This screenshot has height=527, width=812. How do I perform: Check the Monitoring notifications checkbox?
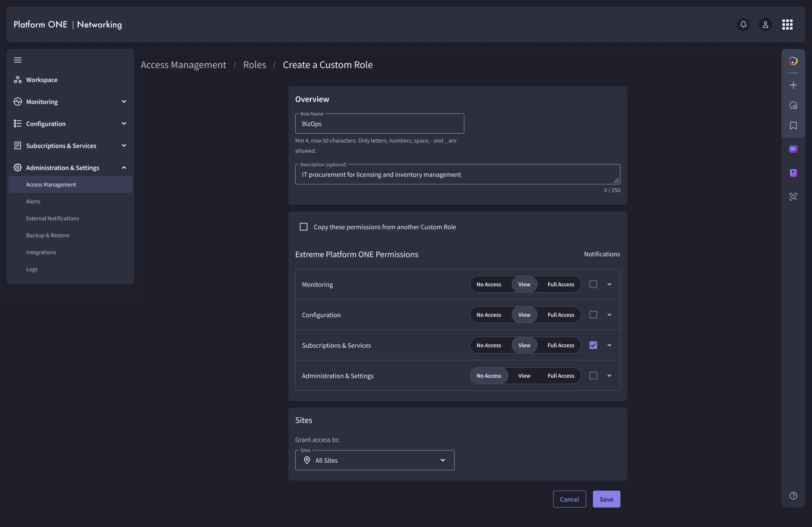pos(593,284)
